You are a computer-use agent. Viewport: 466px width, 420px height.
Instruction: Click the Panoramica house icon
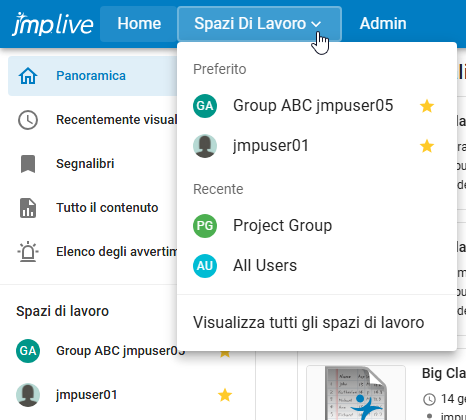(x=28, y=76)
